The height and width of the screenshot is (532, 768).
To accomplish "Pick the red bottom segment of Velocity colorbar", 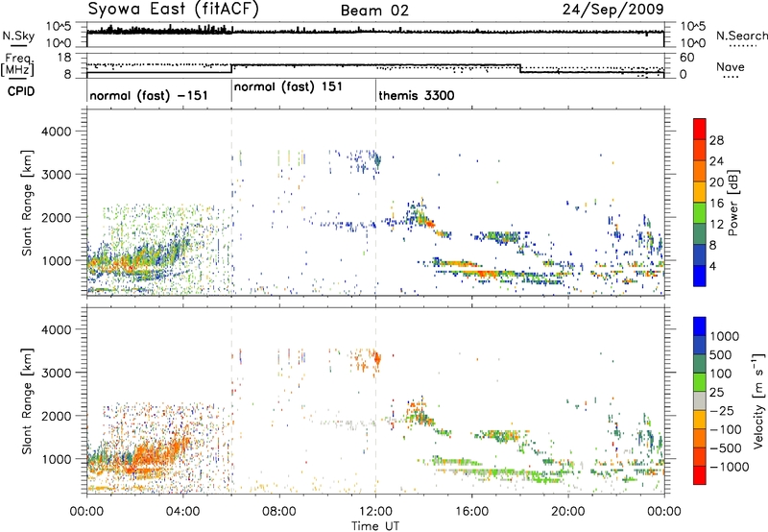I will (x=700, y=475).
